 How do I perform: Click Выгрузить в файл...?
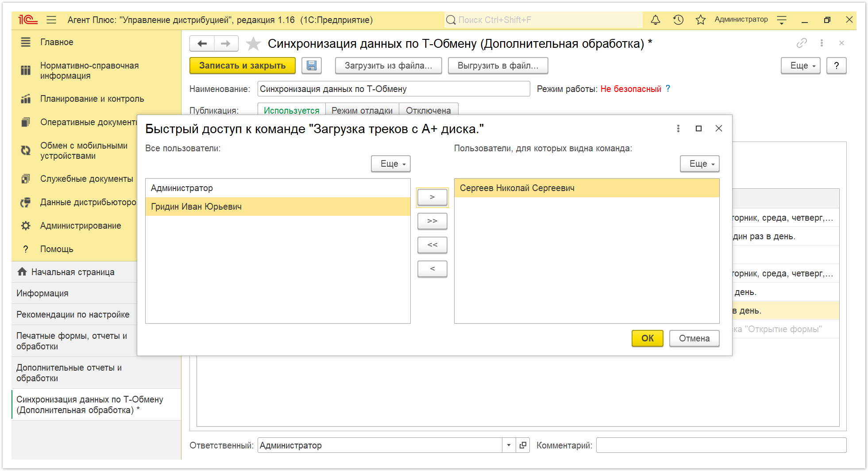[498, 65]
